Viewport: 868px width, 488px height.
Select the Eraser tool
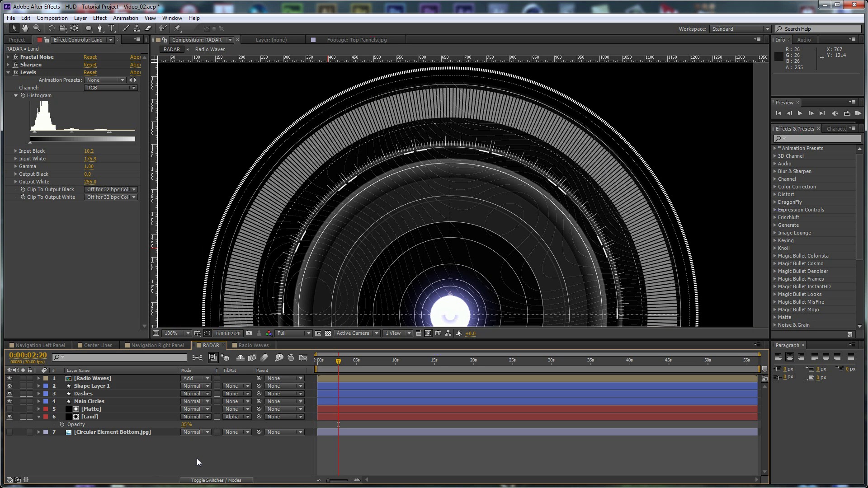(x=148, y=28)
